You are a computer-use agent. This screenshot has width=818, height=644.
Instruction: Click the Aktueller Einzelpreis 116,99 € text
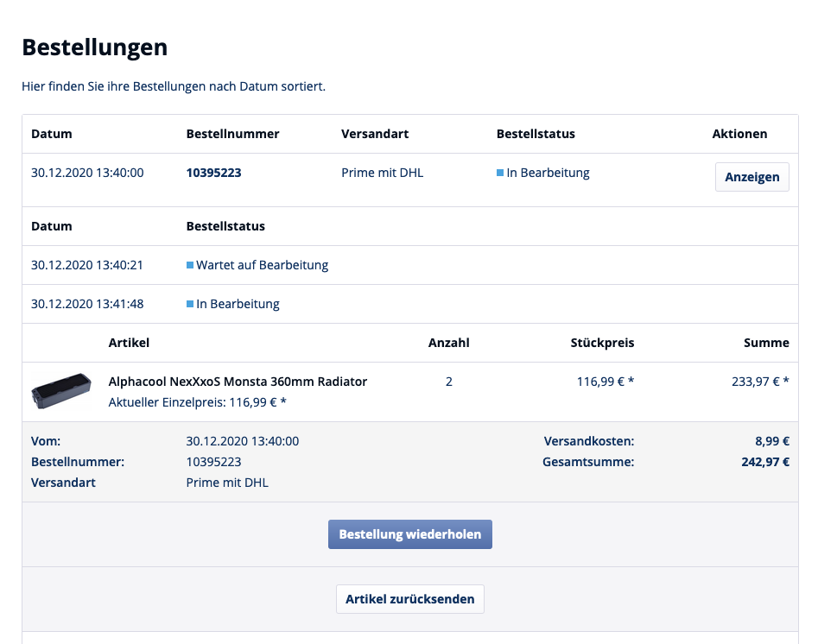point(197,402)
